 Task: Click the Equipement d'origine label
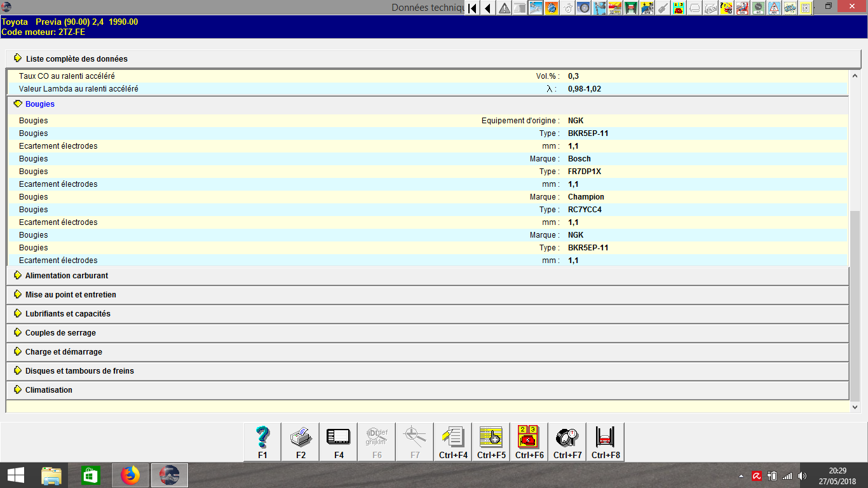tap(520, 121)
